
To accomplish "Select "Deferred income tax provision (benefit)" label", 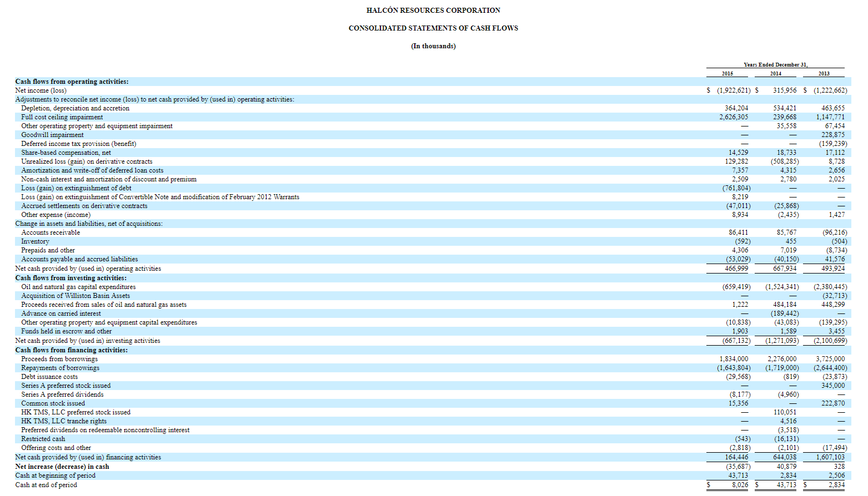I will (x=79, y=144).
